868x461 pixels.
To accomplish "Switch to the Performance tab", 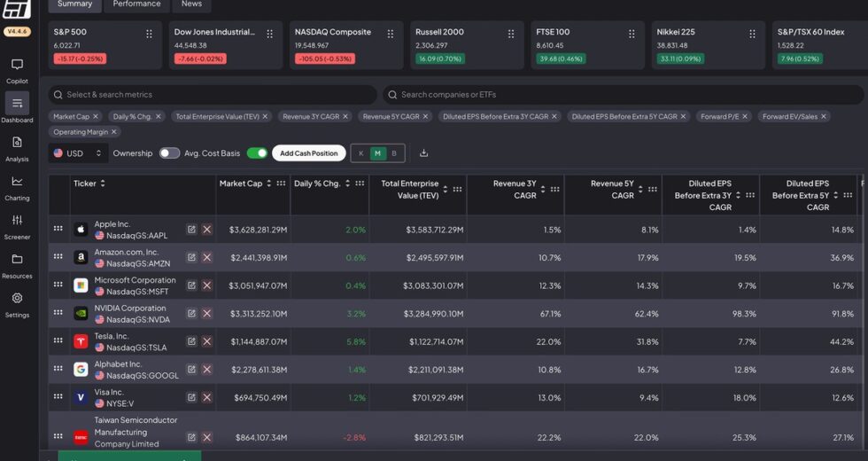I will tap(136, 4).
